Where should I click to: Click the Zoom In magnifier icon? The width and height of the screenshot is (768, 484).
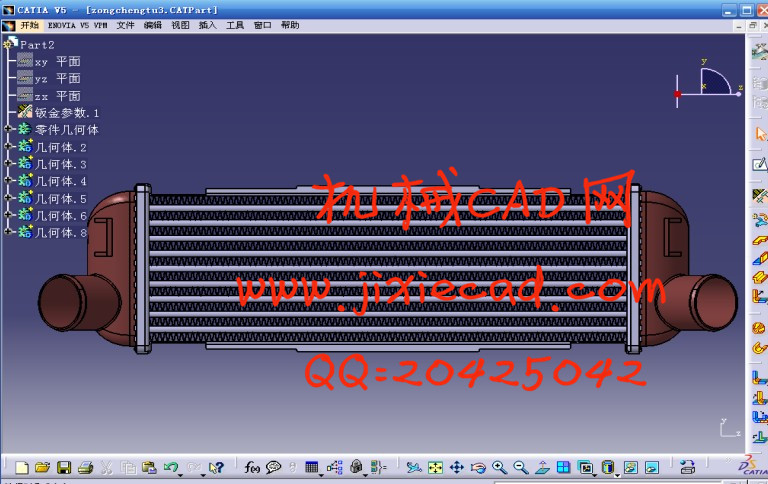499,467
